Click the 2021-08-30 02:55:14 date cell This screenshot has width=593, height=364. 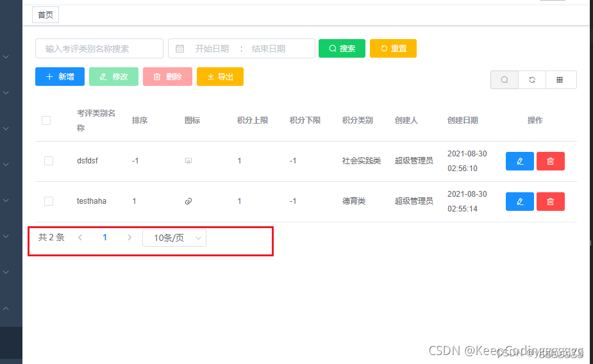pyautogui.click(x=467, y=201)
